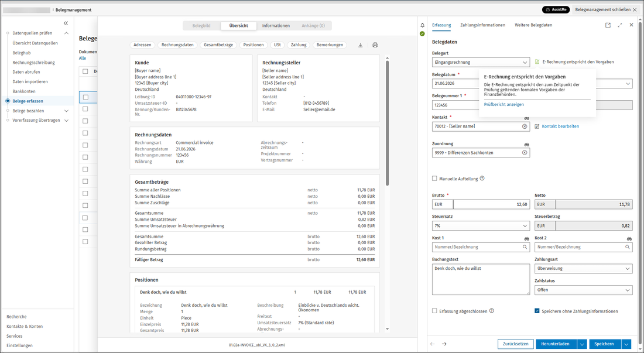Clear the Zuordnung field with X icon
The width and height of the screenshot is (644, 353).
point(525,153)
